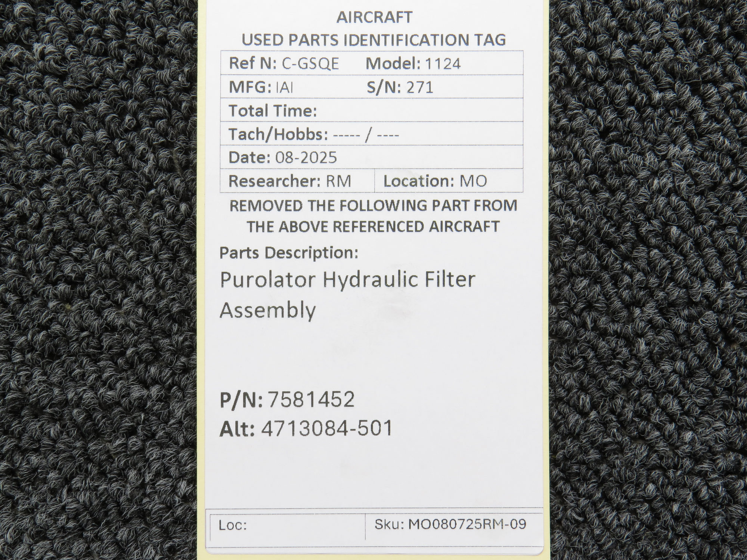
Task: Click the Sku code MO080725RM-09
Action: point(467,524)
